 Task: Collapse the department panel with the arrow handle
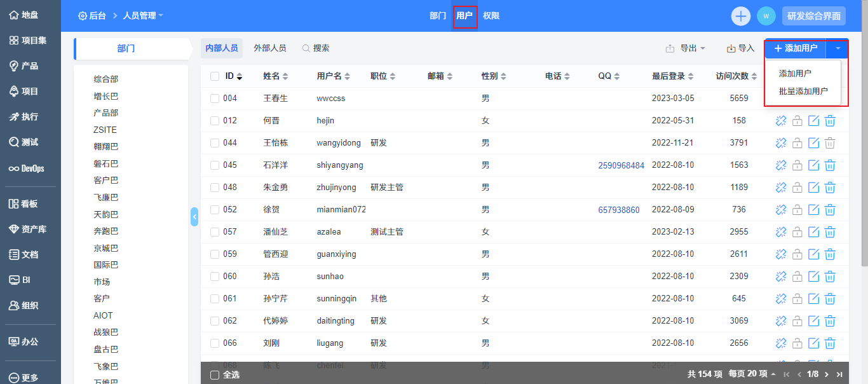tap(194, 217)
